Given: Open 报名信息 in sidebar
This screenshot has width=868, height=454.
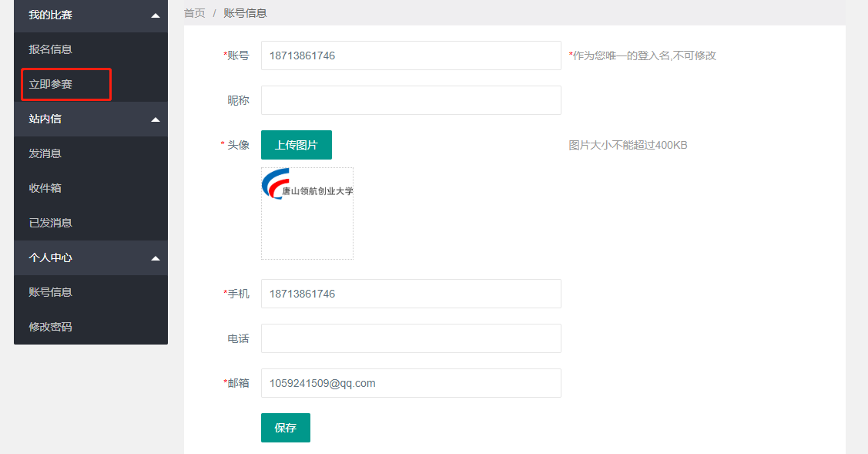Looking at the screenshot, I should pos(51,49).
